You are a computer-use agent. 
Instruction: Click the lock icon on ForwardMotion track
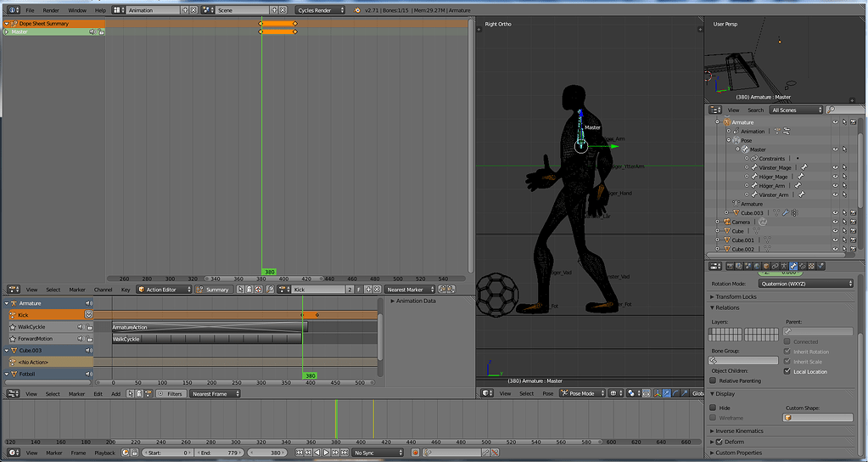[89, 339]
